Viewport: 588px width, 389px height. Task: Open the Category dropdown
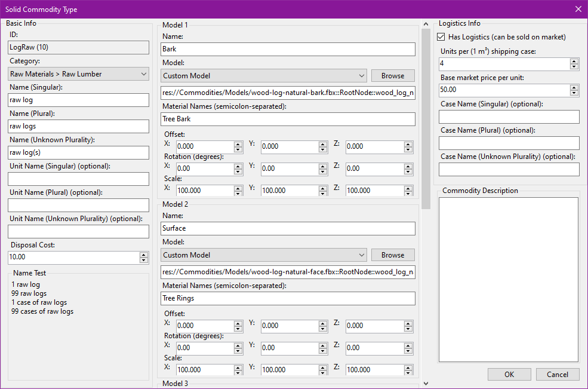[78, 74]
